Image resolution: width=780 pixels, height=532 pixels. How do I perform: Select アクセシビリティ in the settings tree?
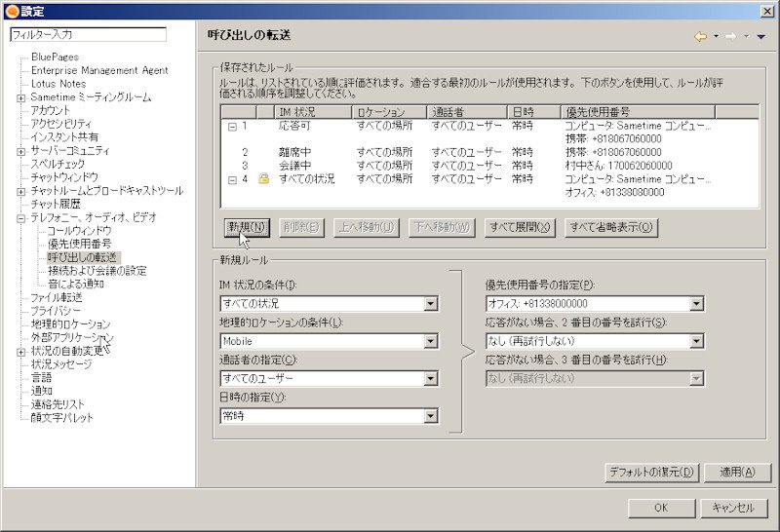(x=60, y=124)
